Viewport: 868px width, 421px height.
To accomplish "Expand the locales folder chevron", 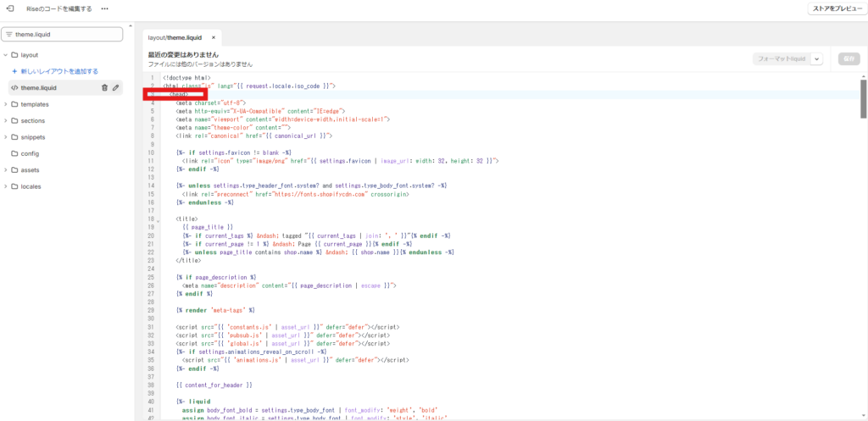I will [6, 186].
